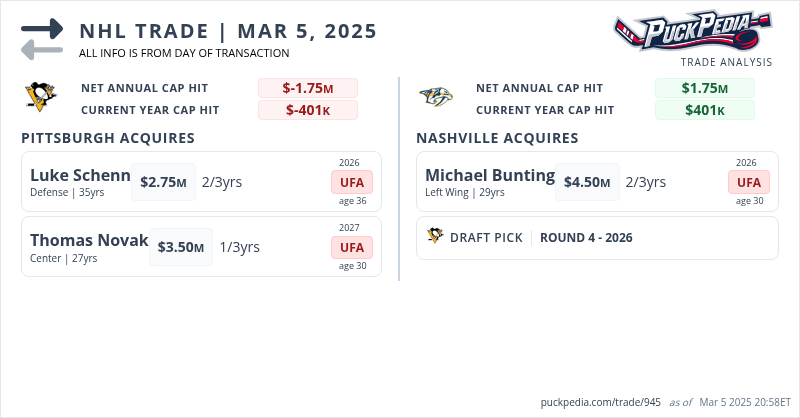
Task: Click the Pittsburgh Penguins team logo
Action: tap(41, 98)
